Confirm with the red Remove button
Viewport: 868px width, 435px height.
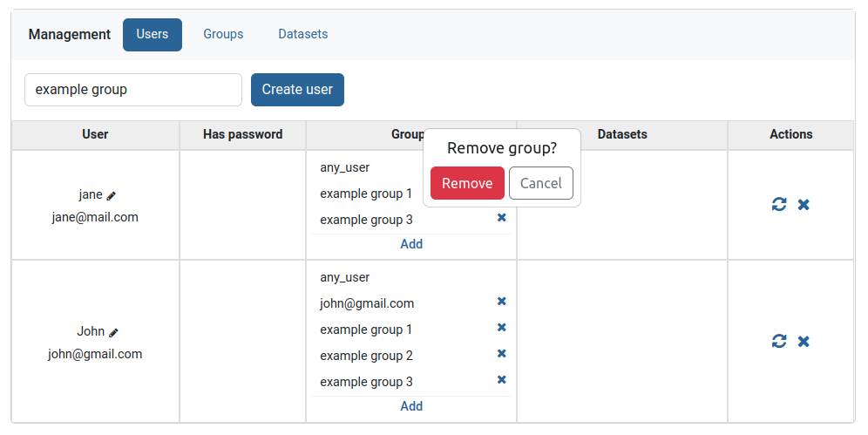click(x=467, y=183)
